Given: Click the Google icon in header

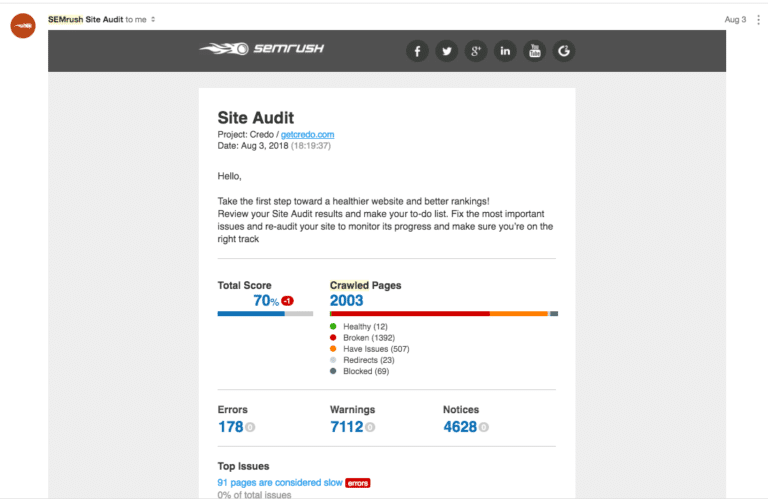Looking at the screenshot, I should 564,51.
